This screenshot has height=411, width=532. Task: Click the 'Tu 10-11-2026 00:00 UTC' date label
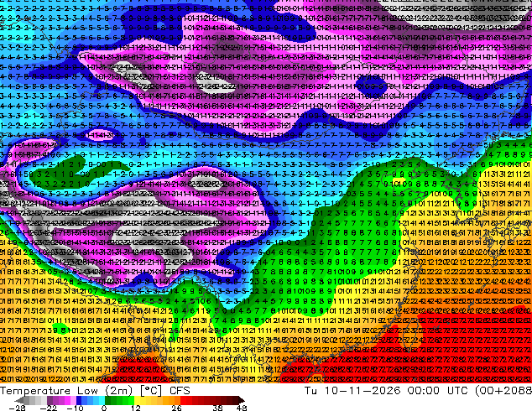pyautogui.click(x=388, y=391)
